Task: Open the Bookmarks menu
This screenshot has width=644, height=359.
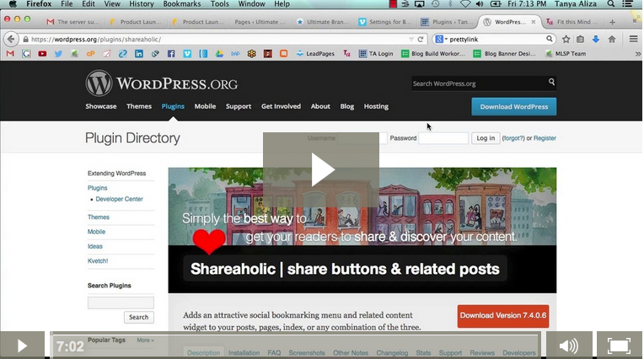Action: point(182,3)
